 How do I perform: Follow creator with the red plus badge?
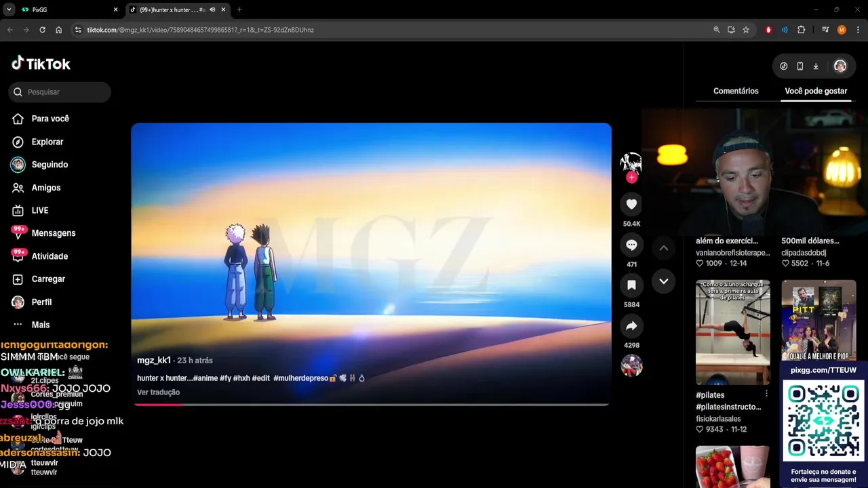click(631, 178)
